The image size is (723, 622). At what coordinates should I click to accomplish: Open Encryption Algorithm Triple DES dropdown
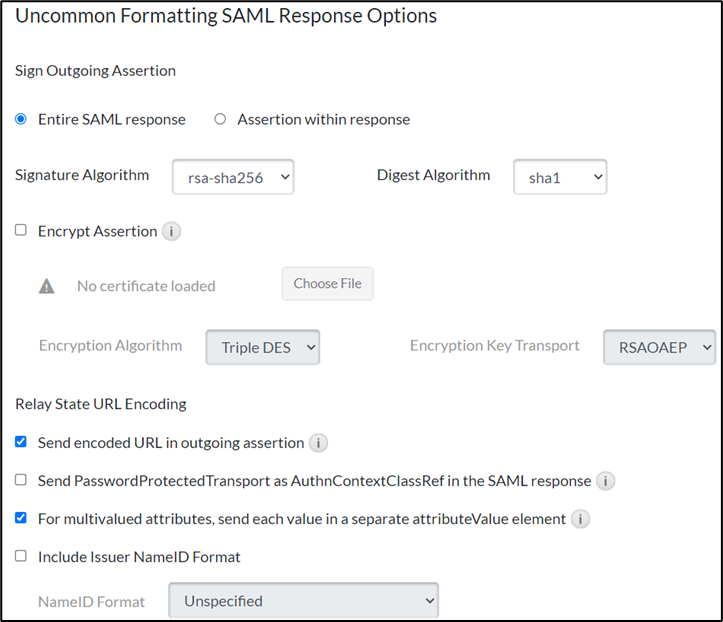(x=263, y=347)
